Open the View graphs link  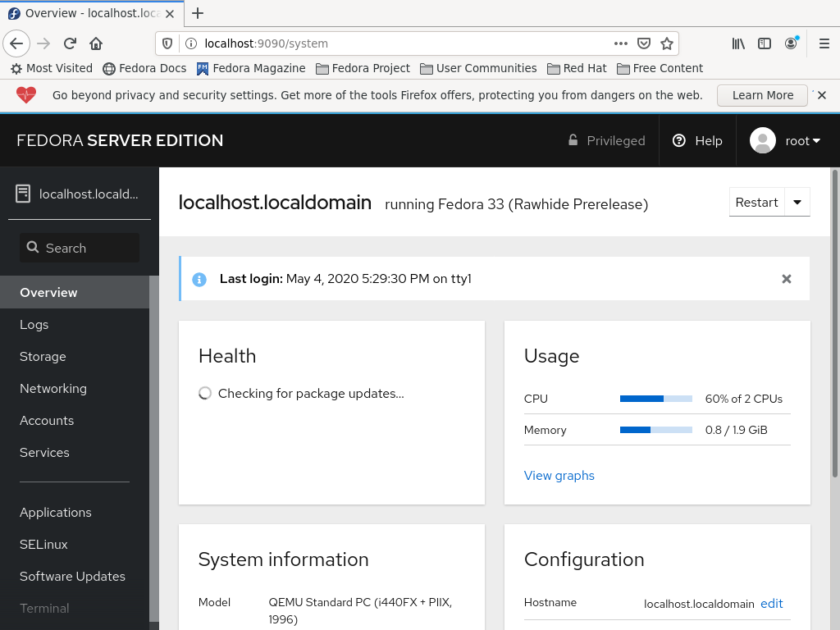tap(559, 476)
